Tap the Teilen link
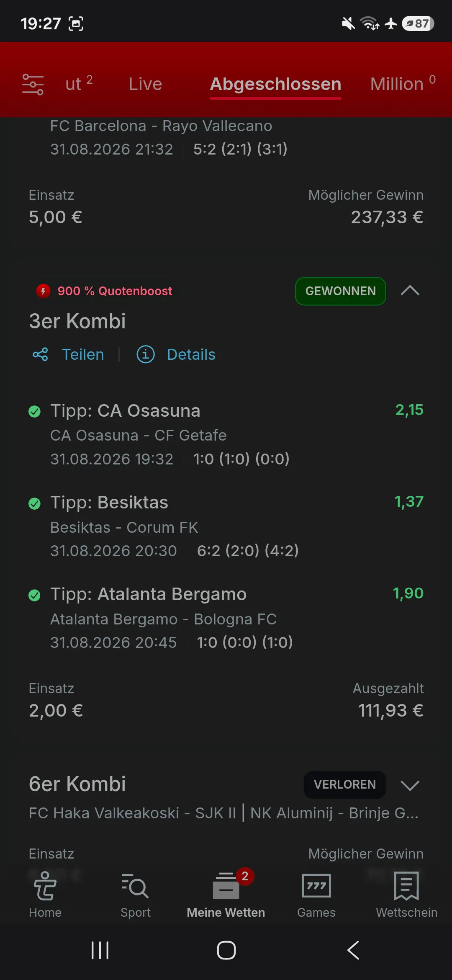The image size is (452, 980). 83,354
